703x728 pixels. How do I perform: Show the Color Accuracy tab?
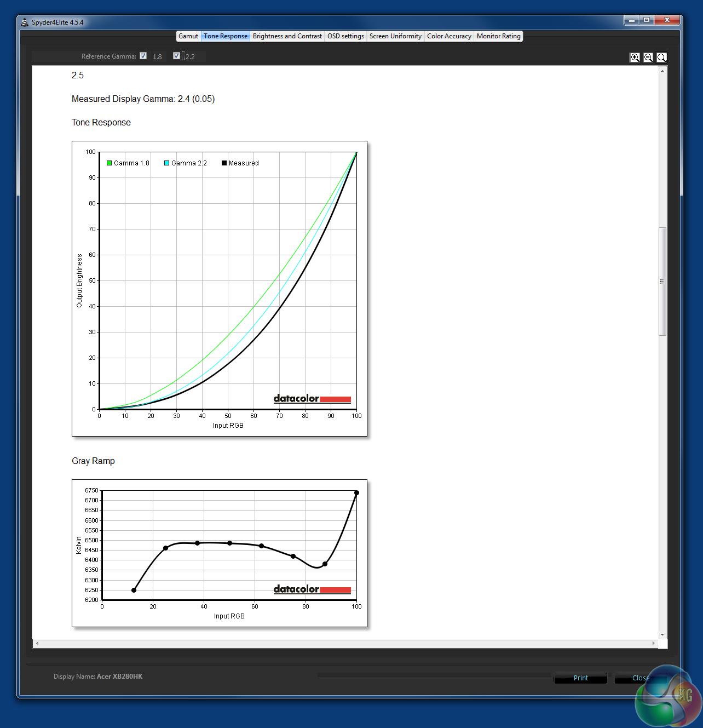[x=449, y=36]
